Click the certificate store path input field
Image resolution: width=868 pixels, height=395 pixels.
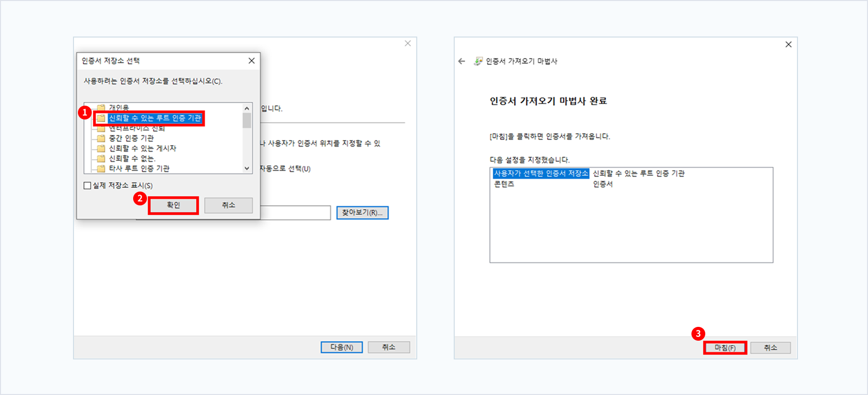295,213
